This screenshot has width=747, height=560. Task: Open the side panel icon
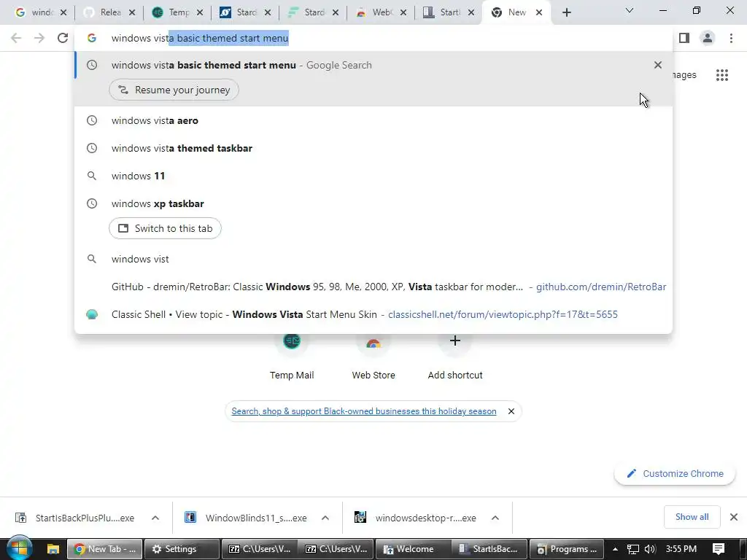684,38
